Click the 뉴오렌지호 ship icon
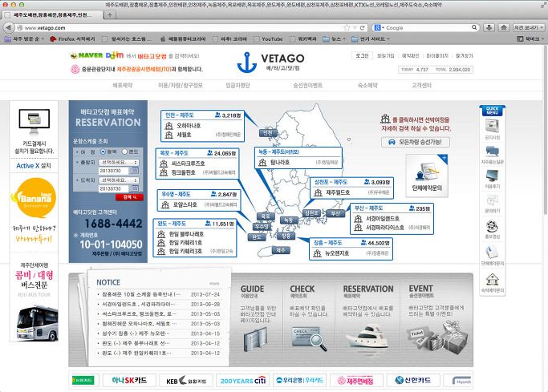The image size is (548, 392). tap(318, 253)
